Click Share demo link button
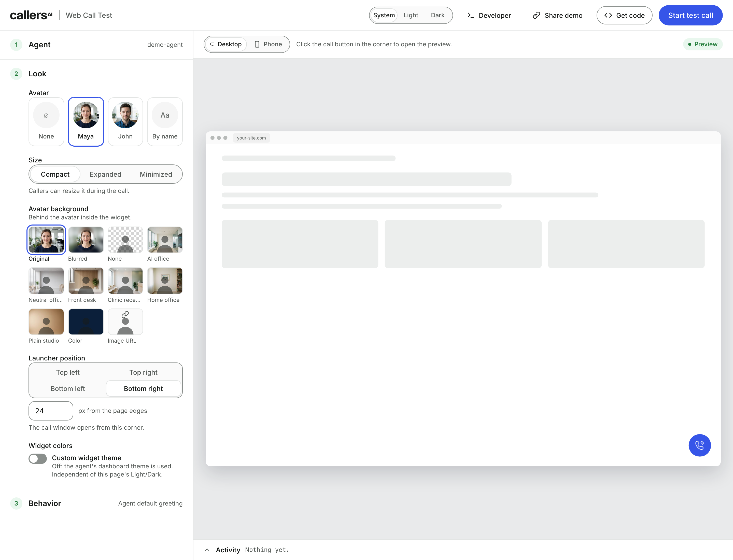Image resolution: width=733 pixels, height=560 pixels. (x=557, y=15)
